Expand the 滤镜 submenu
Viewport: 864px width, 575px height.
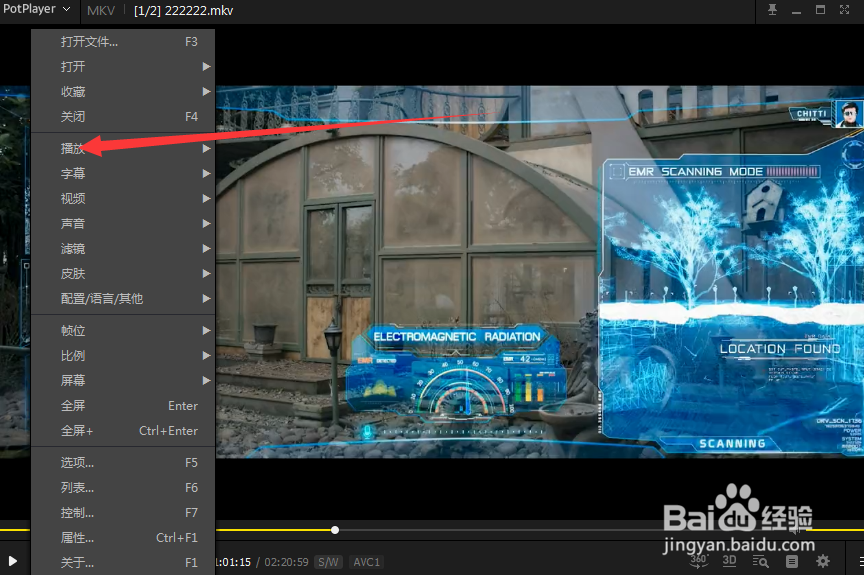click(x=123, y=248)
